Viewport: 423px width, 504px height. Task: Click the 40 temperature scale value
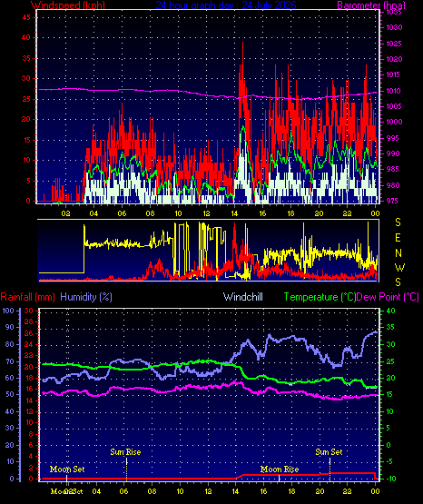(x=390, y=311)
